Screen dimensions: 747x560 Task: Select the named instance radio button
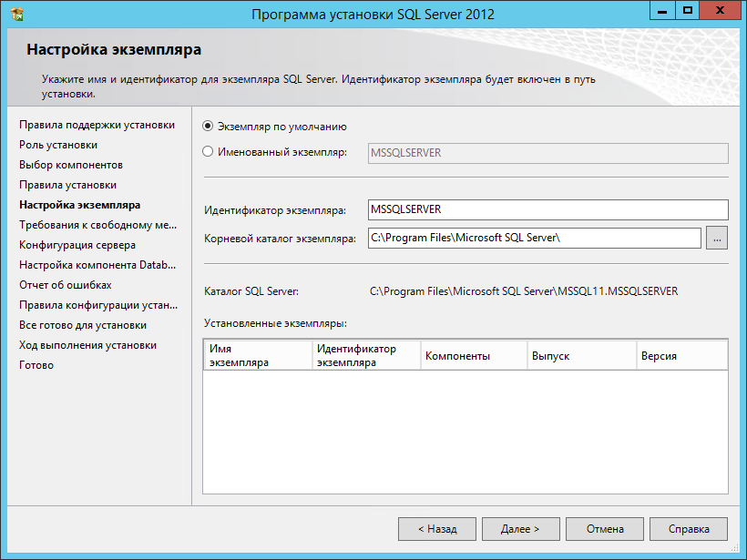coord(208,152)
